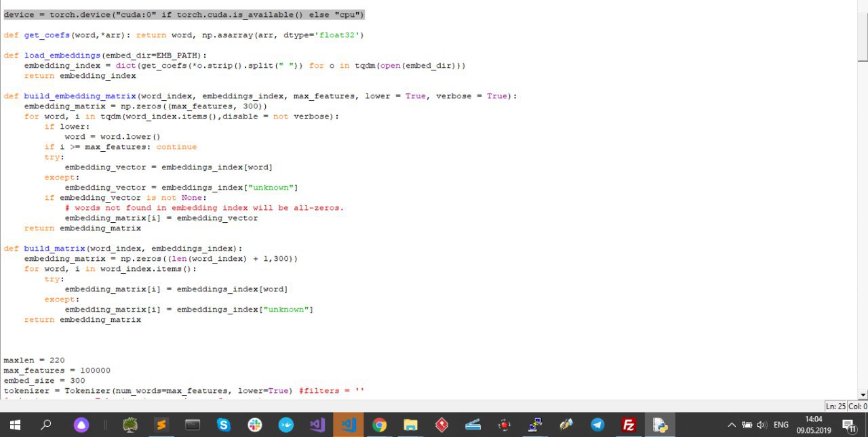Click the 'return embedding_index' line

tap(80, 75)
